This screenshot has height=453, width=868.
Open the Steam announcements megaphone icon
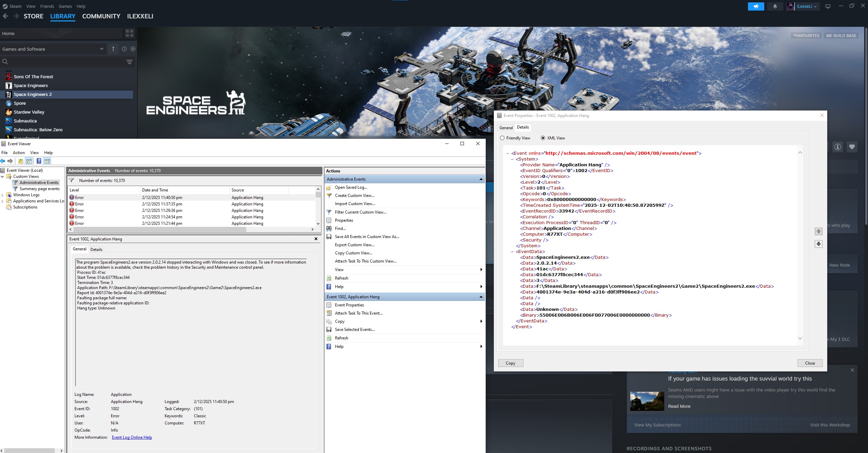(756, 6)
